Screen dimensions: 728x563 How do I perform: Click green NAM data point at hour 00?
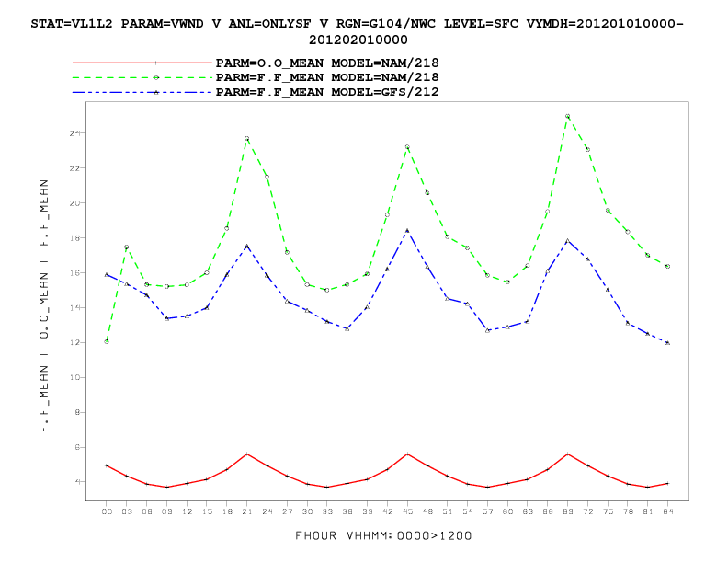pyautogui.click(x=107, y=341)
